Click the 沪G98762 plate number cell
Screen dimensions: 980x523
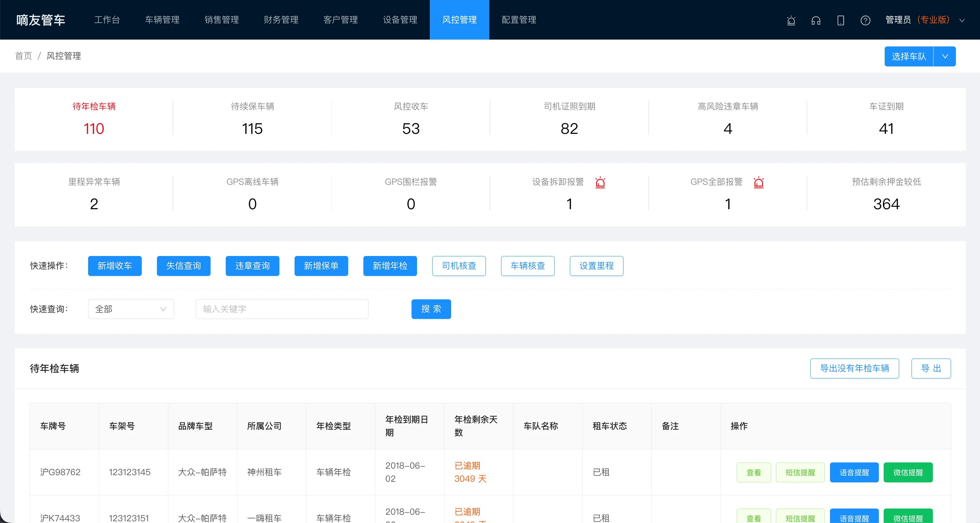[x=64, y=472]
